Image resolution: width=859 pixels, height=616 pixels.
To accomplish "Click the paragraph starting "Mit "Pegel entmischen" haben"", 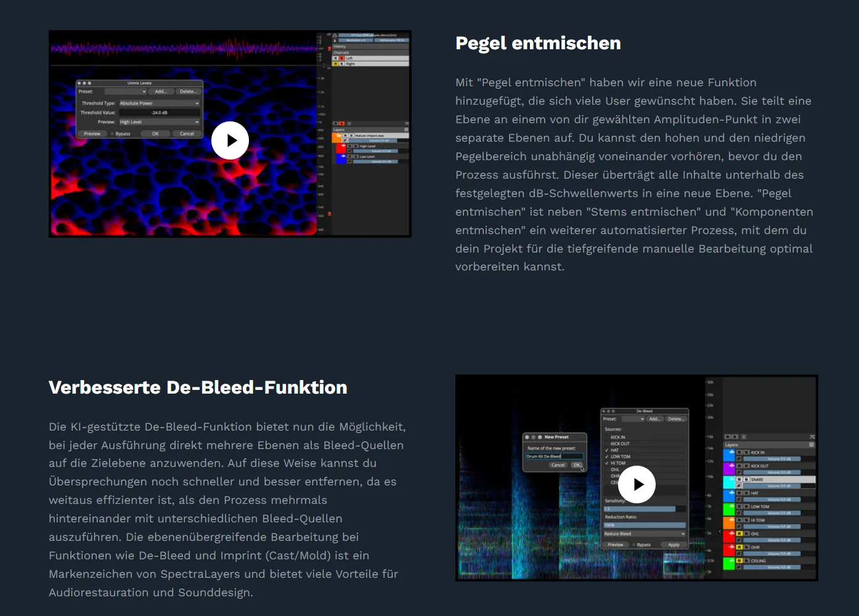I will tap(634, 174).
